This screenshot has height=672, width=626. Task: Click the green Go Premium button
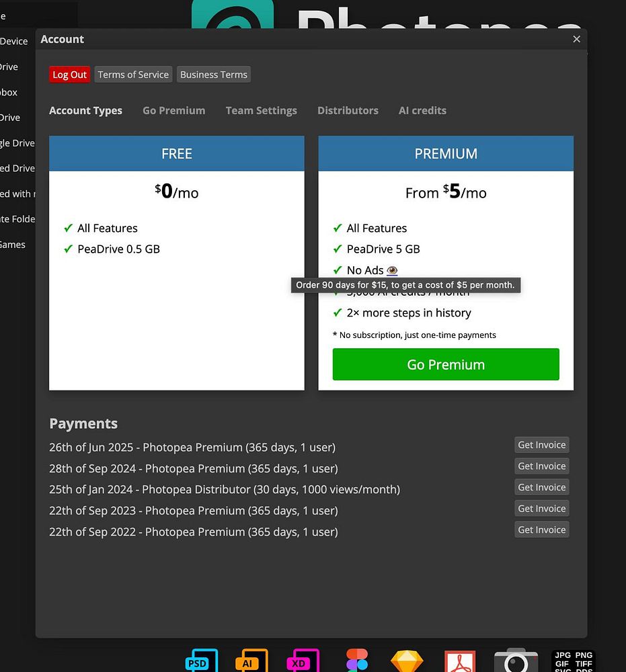tap(446, 364)
